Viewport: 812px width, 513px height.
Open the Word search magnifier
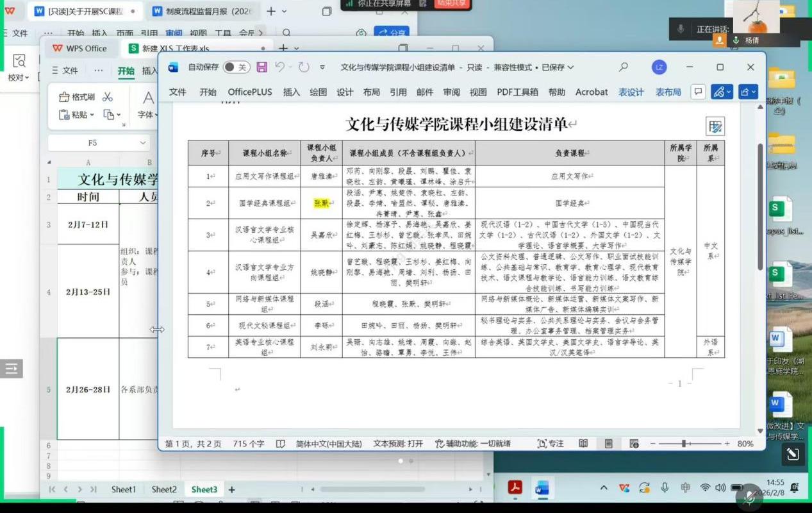[x=623, y=67]
